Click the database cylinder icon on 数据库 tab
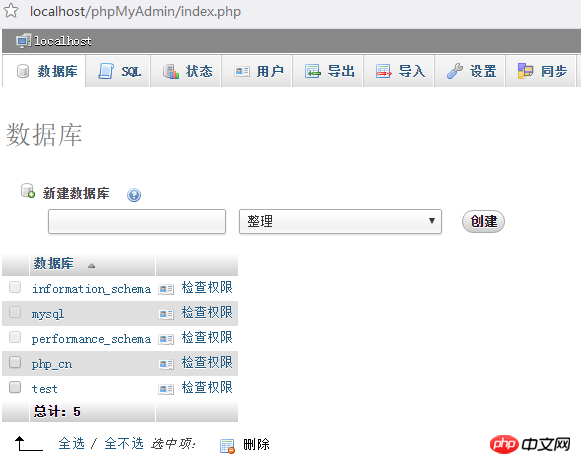The height and width of the screenshot is (464, 581). click(23, 71)
